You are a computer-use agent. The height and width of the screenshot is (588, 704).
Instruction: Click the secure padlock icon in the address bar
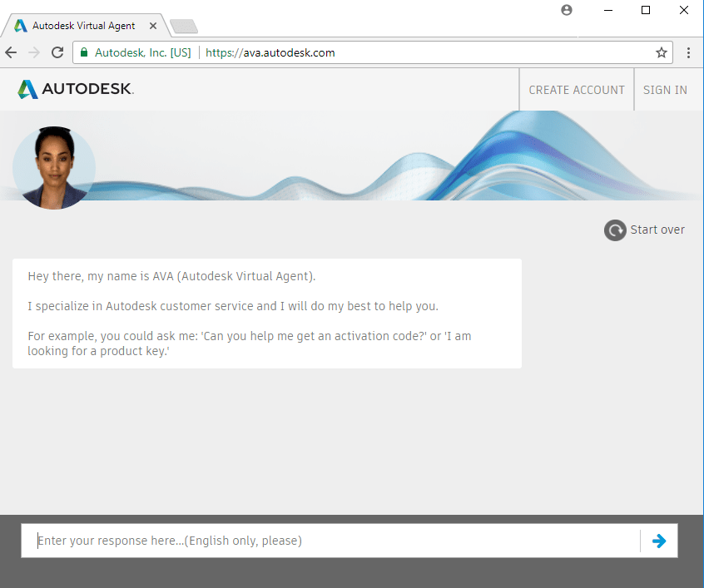tap(84, 52)
